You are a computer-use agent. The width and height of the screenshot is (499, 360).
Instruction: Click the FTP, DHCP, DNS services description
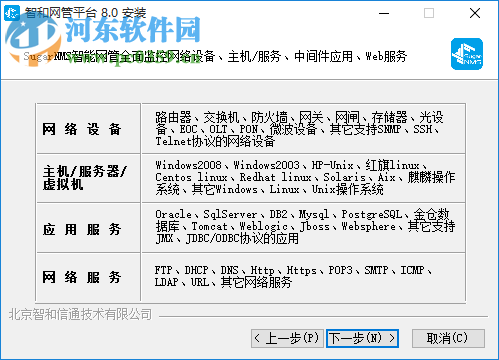coord(293,276)
